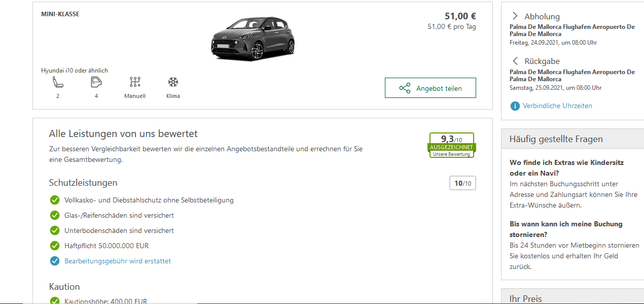Click the 10/10 Schutzleistungen score badge
Image resolution: width=644 pixels, height=304 pixels.
click(462, 183)
